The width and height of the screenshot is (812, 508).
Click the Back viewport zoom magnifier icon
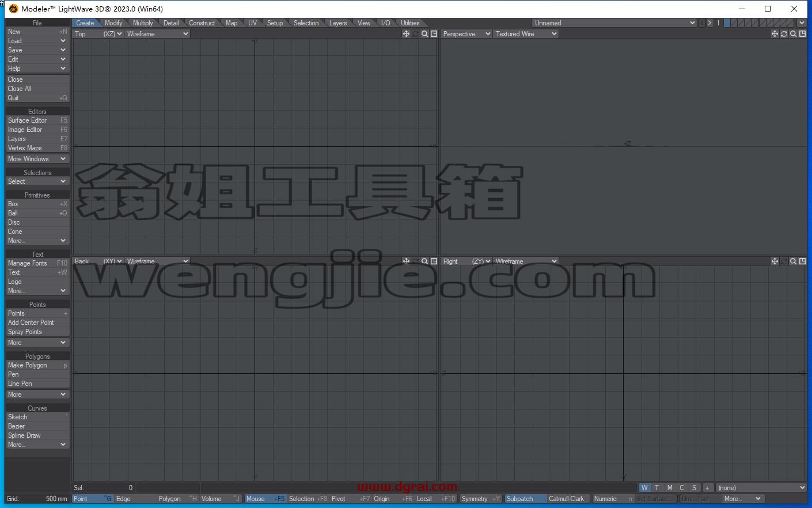424,261
